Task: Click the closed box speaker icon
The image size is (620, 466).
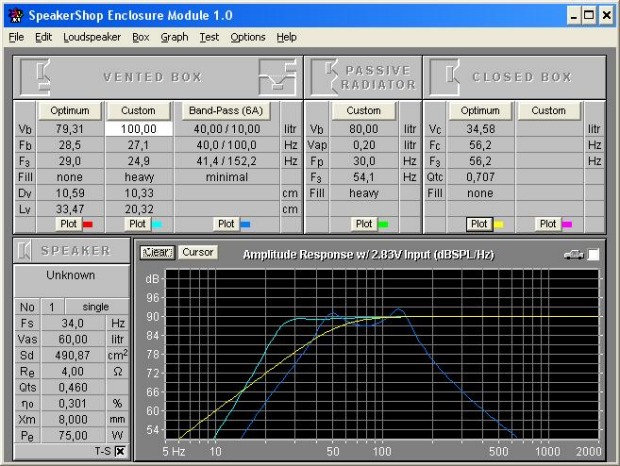Action: tap(445, 77)
